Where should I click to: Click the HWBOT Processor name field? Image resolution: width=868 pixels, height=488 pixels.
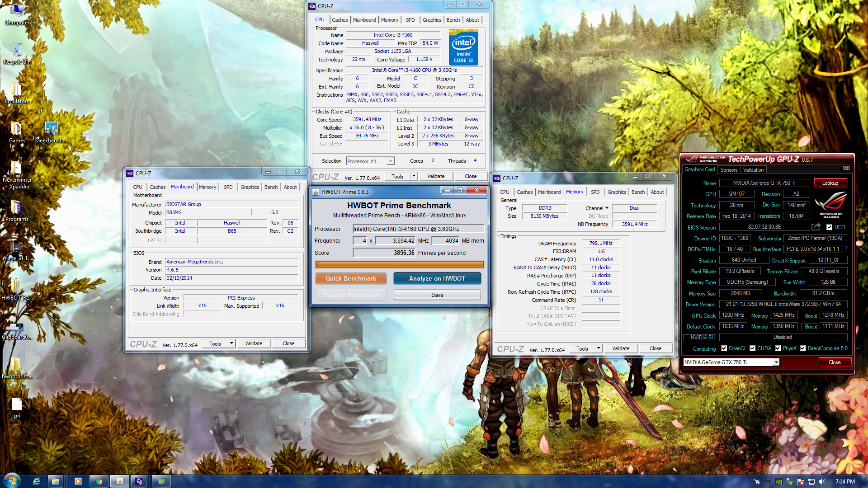pyautogui.click(x=418, y=229)
